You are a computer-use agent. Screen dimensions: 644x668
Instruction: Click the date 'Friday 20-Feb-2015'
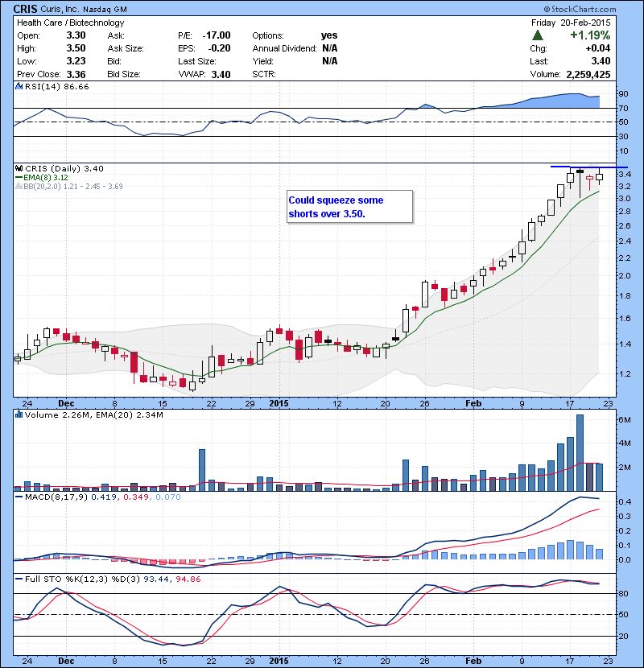coord(571,23)
